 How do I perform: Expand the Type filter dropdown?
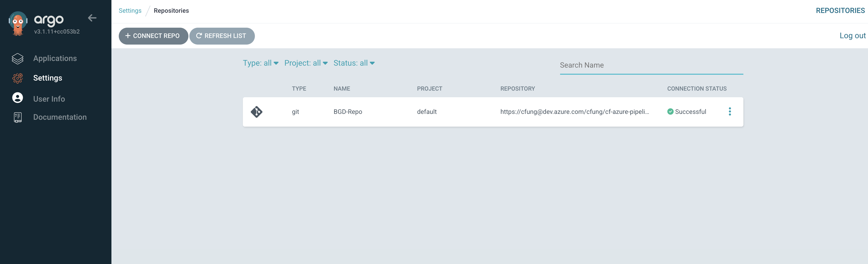(260, 63)
